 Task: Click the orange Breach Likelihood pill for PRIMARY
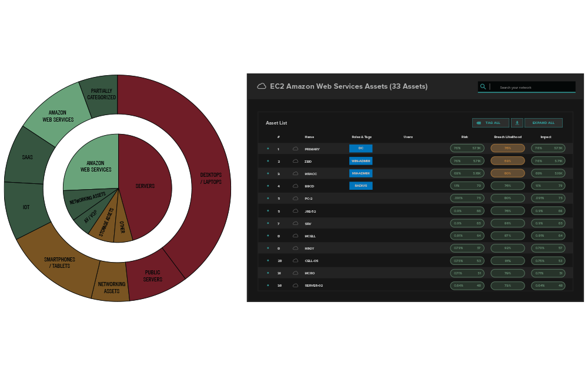pos(508,148)
